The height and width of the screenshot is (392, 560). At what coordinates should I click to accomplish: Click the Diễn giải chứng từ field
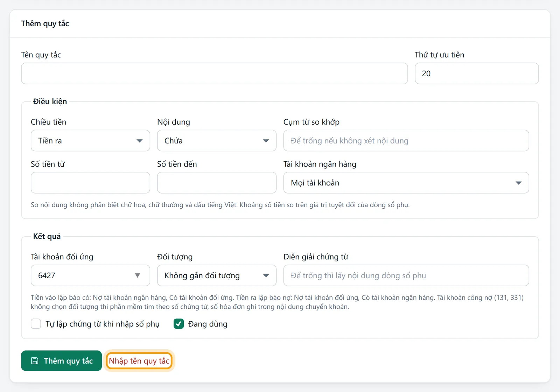(x=406, y=275)
